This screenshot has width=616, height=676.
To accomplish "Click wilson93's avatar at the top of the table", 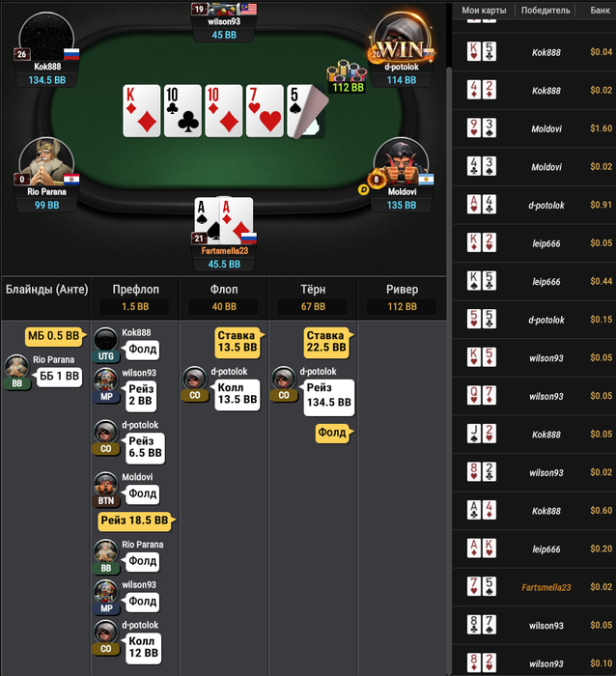I will [224, 9].
